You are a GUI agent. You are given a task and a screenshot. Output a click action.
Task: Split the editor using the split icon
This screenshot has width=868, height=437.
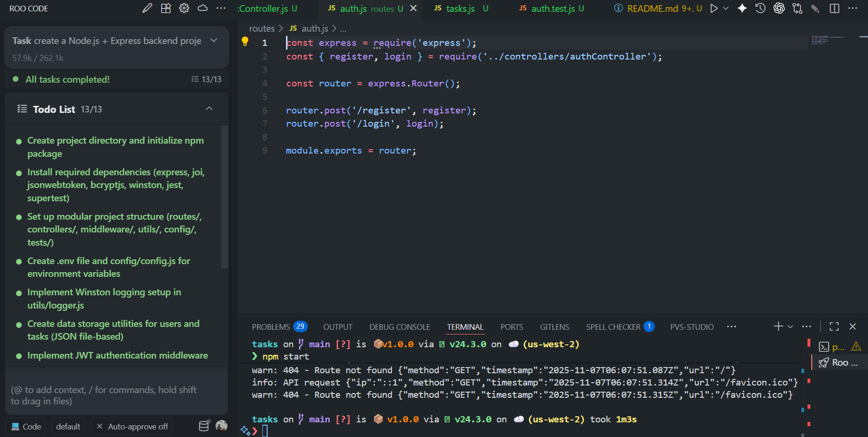(834, 8)
